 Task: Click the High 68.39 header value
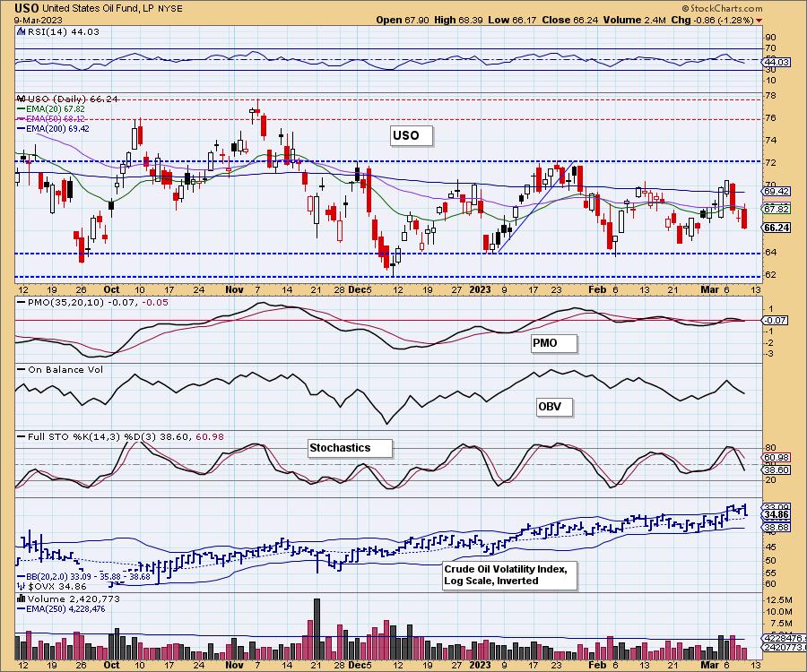tap(457, 20)
